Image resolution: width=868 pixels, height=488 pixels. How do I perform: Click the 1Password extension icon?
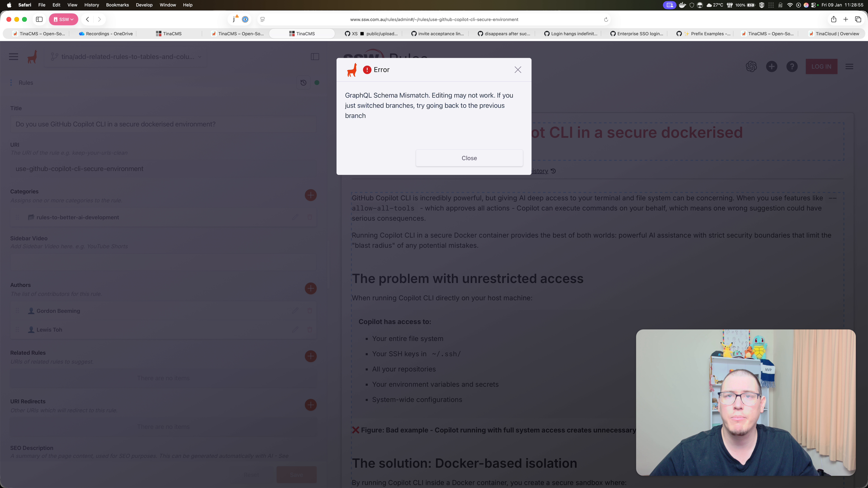245,19
